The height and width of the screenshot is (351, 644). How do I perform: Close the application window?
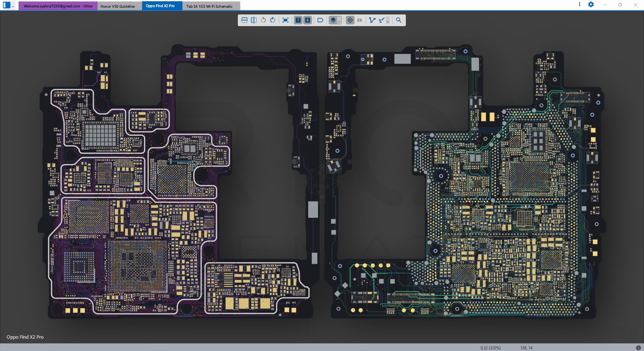pos(635,5)
